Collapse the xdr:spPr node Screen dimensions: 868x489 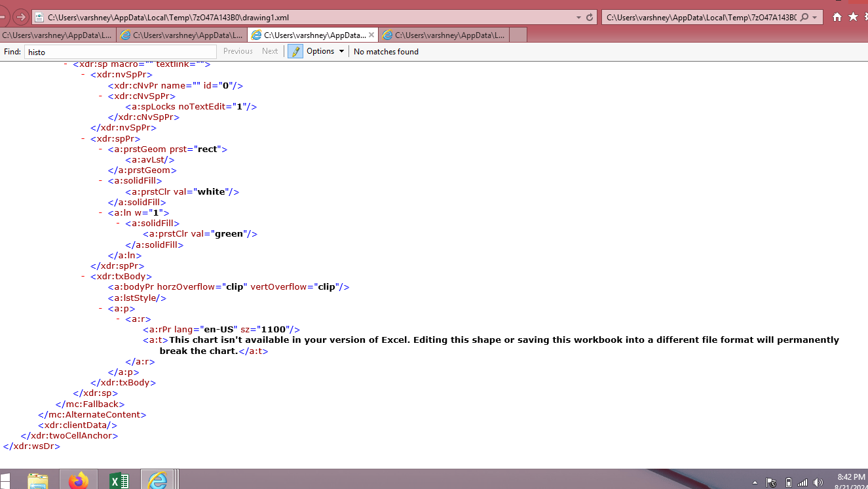84,139
